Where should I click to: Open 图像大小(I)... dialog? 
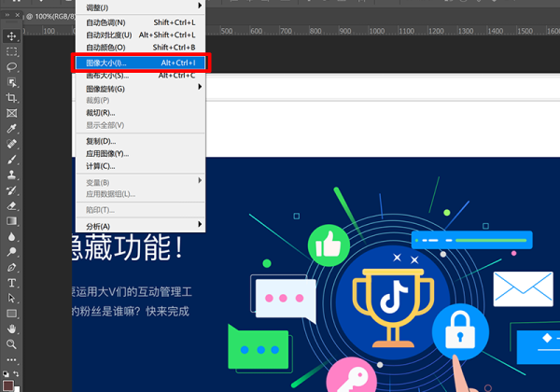[140, 63]
